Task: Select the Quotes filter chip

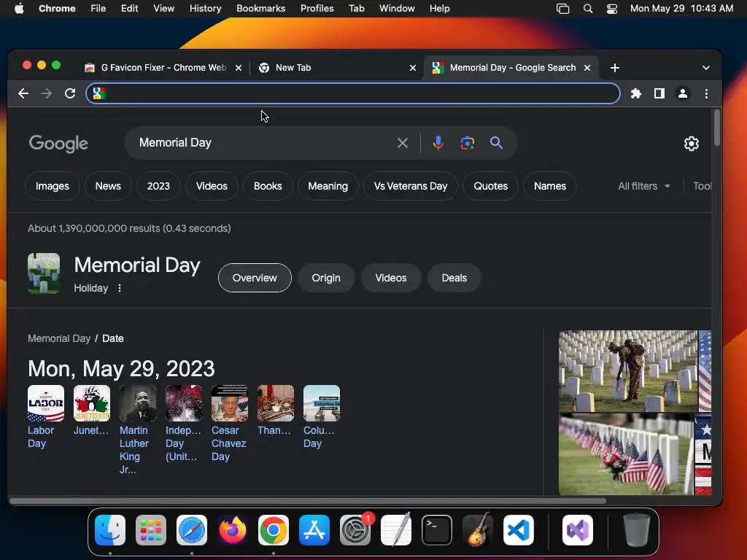Action: 491,186
